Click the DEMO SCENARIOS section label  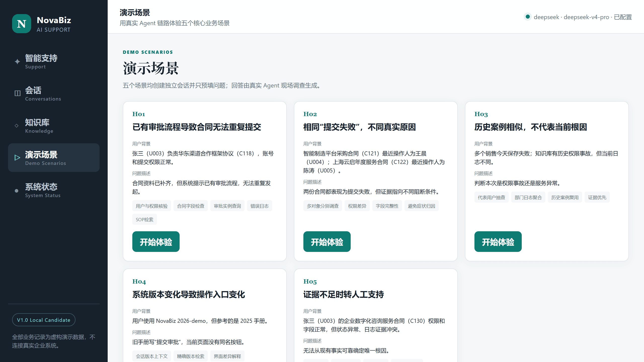[x=148, y=52]
